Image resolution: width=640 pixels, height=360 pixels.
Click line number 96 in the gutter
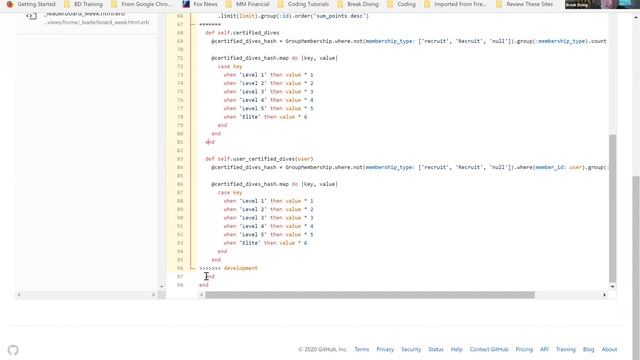180,268
